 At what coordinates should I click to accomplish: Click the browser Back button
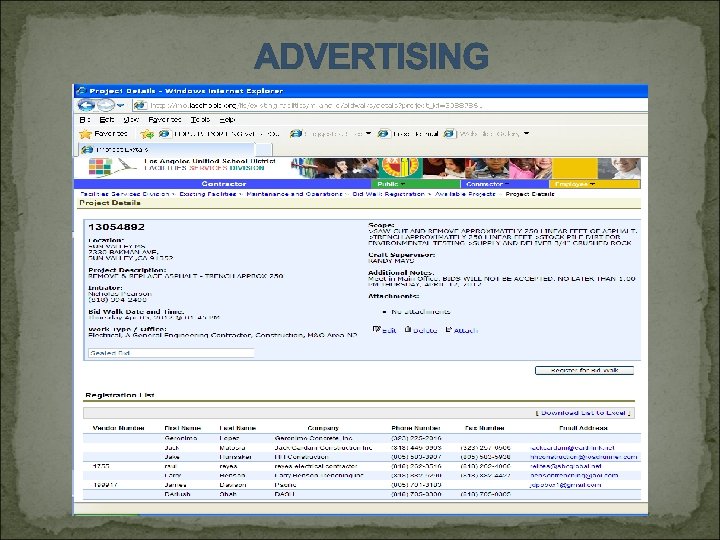[x=88, y=104]
